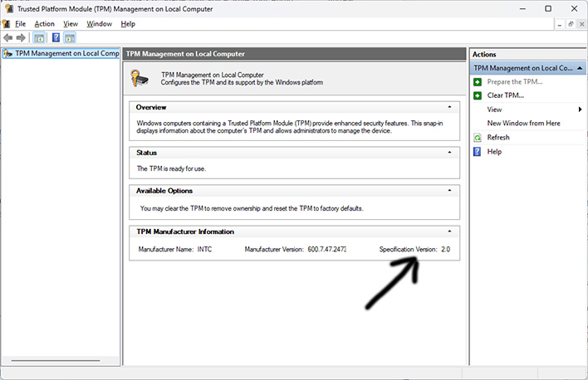Image resolution: width=588 pixels, height=380 pixels.
Task: Click Clear TPM... action
Action: click(x=505, y=95)
